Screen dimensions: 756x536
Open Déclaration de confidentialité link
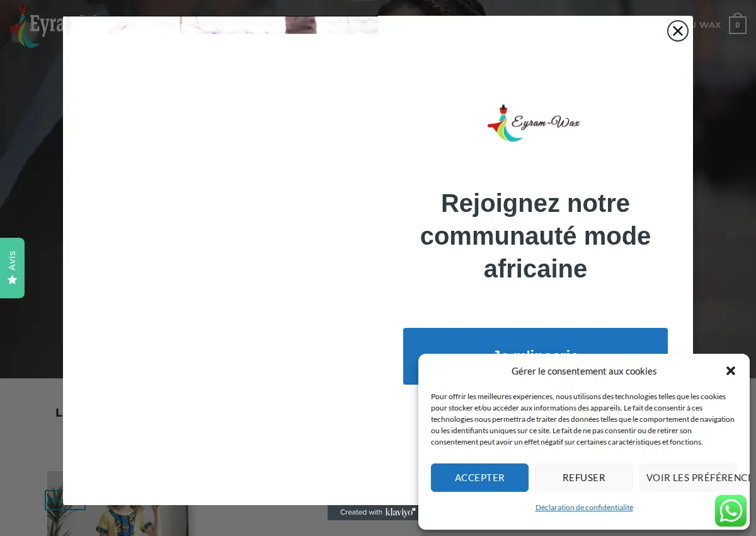[x=584, y=508]
